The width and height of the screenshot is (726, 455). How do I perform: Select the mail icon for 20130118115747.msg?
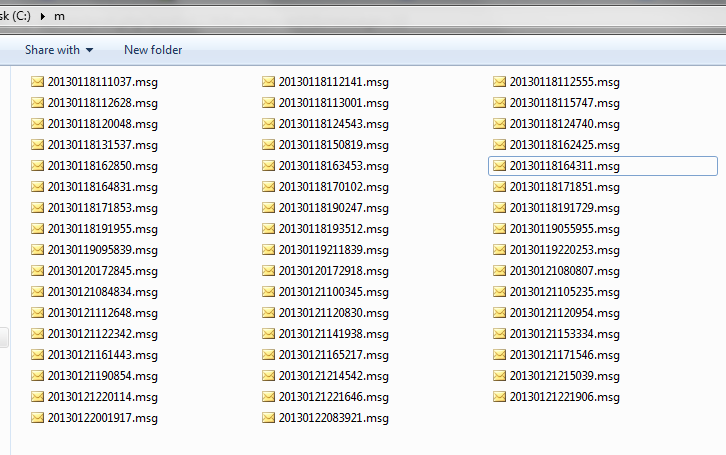click(x=500, y=103)
